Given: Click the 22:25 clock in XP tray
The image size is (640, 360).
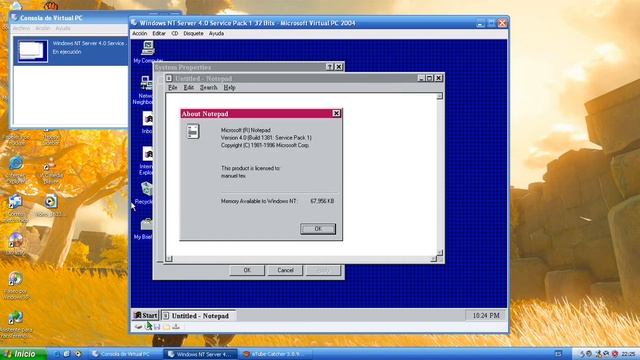Looking at the screenshot, I should (629, 354).
